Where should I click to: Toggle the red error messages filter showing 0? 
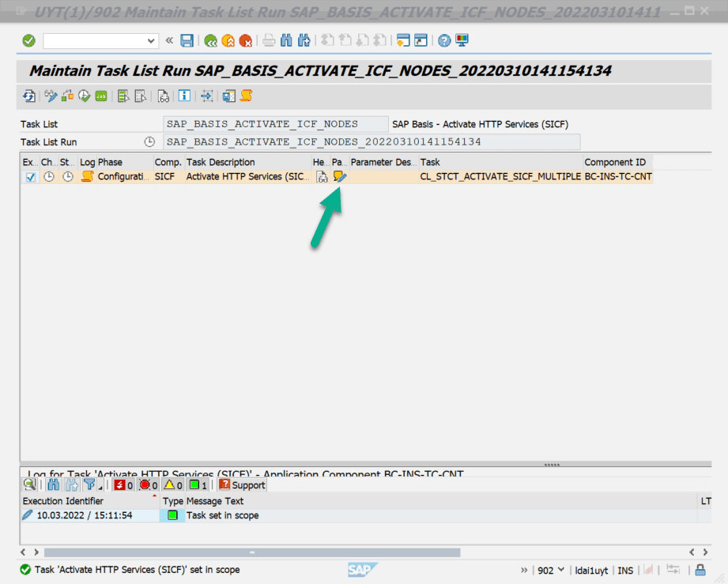(x=149, y=485)
